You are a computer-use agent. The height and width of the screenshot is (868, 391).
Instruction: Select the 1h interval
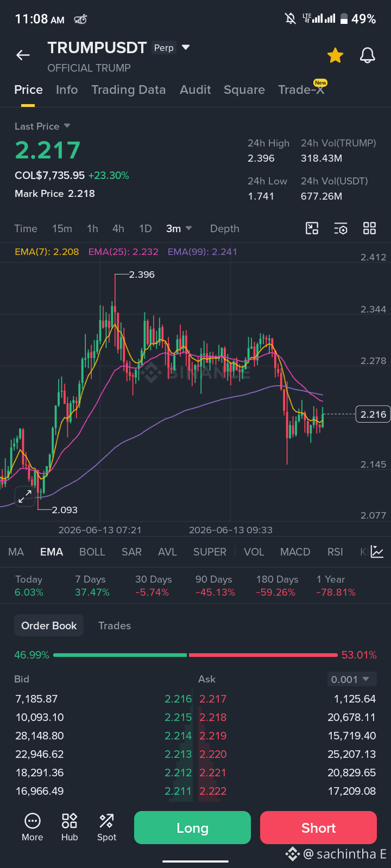click(92, 228)
